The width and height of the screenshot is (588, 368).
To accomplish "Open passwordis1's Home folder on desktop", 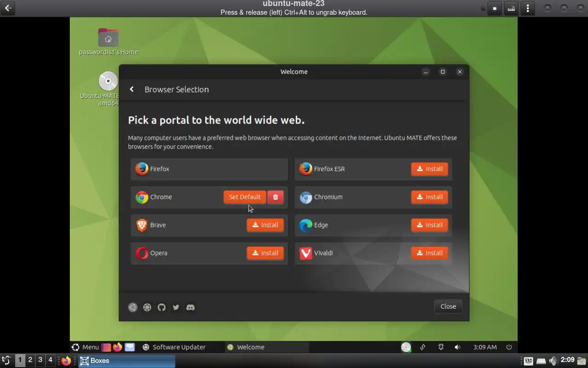I will coord(108,42).
